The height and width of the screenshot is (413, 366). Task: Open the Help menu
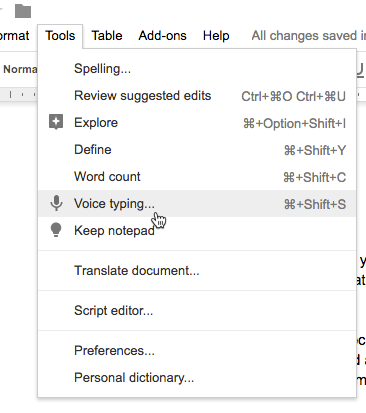216,36
